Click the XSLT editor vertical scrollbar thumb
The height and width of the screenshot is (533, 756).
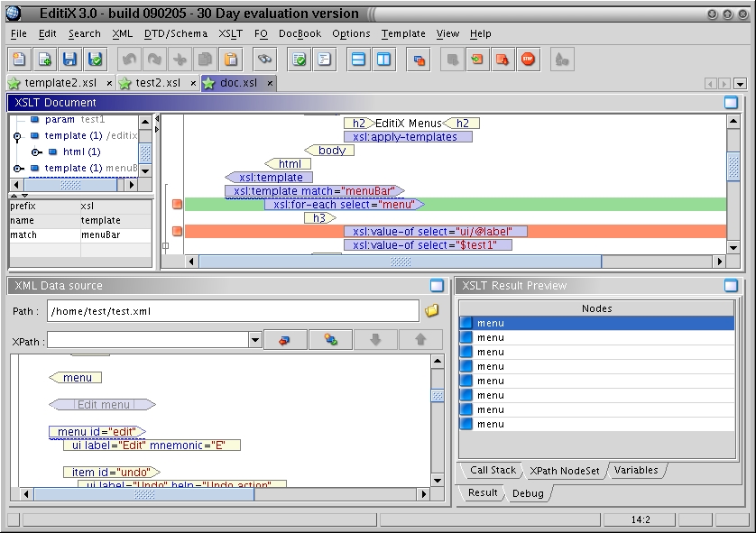tap(733, 166)
